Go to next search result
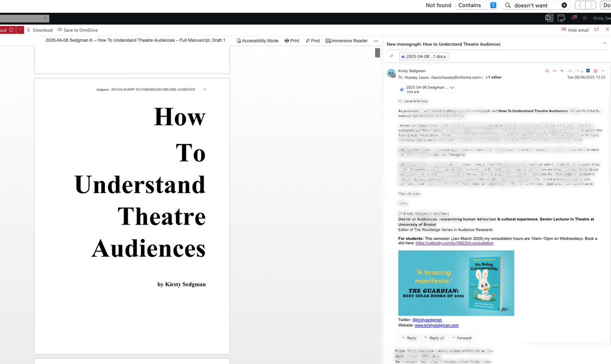 pos(590,5)
